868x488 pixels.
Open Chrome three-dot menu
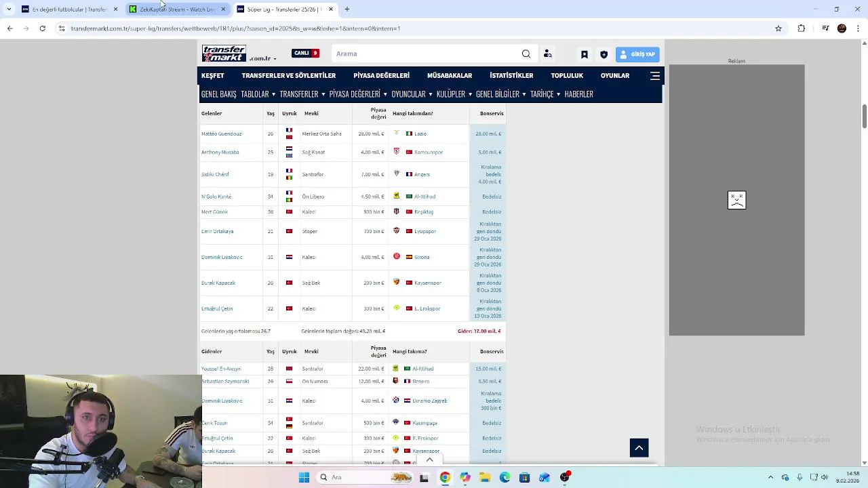(859, 28)
